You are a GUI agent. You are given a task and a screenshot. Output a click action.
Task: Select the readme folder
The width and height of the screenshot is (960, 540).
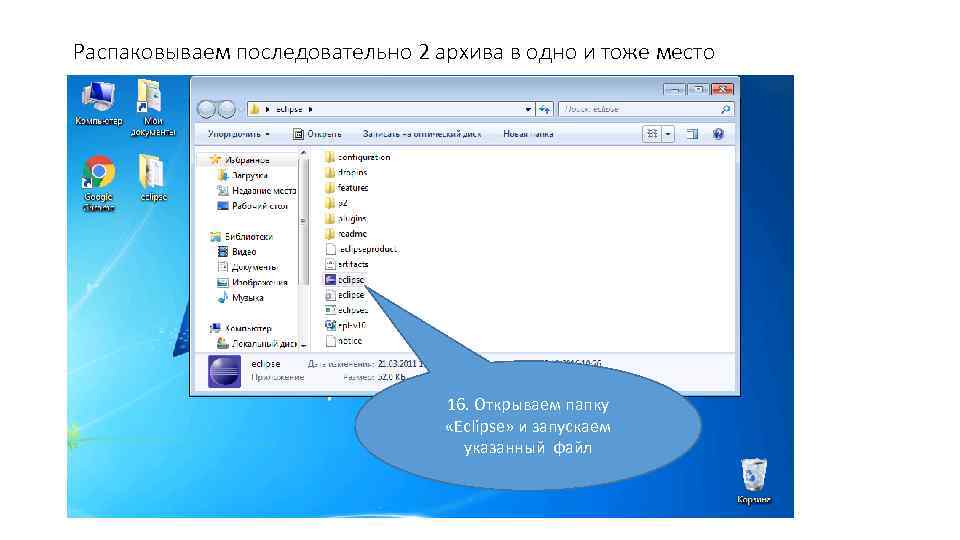(x=347, y=234)
